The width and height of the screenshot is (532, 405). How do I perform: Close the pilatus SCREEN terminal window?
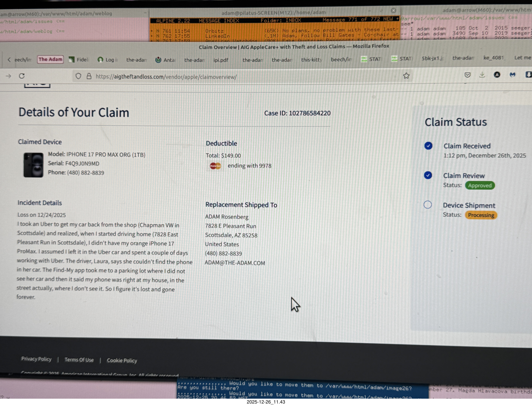(x=393, y=11)
